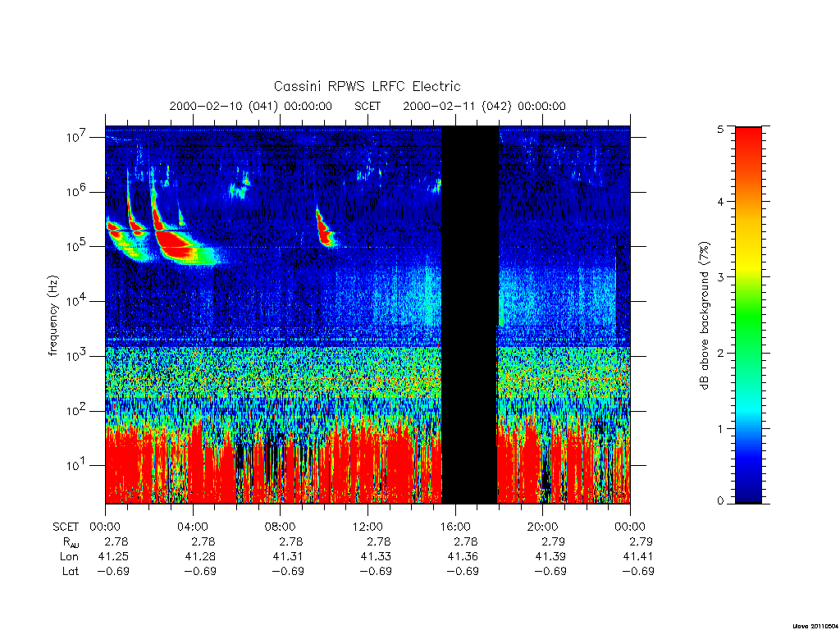
Task: Click the longitude value "41.36"
Action: pyautogui.click(x=463, y=557)
